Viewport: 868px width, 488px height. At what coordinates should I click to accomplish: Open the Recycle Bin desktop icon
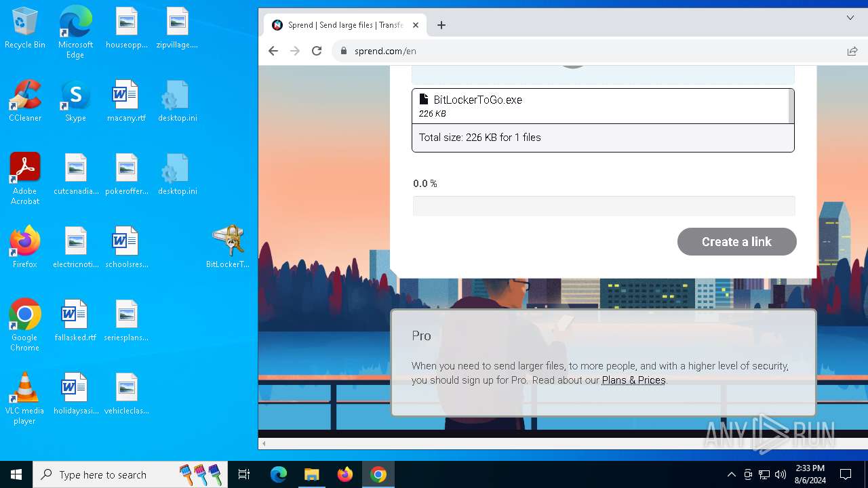pyautogui.click(x=25, y=28)
